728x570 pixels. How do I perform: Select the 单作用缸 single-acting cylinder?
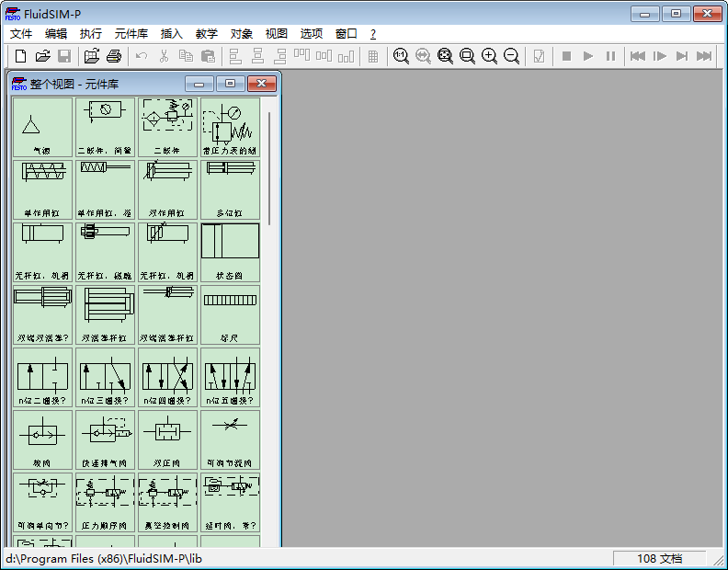tap(42, 189)
